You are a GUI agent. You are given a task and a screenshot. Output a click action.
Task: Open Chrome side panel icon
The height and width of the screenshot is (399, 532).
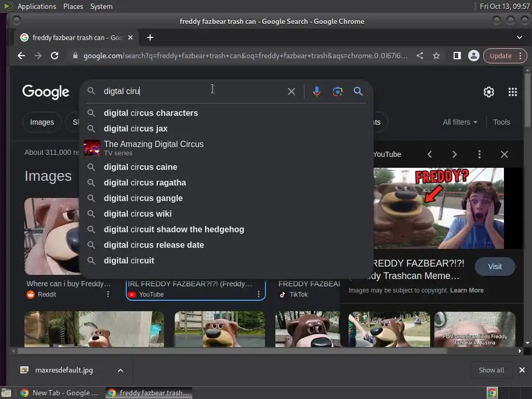[457, 56]
